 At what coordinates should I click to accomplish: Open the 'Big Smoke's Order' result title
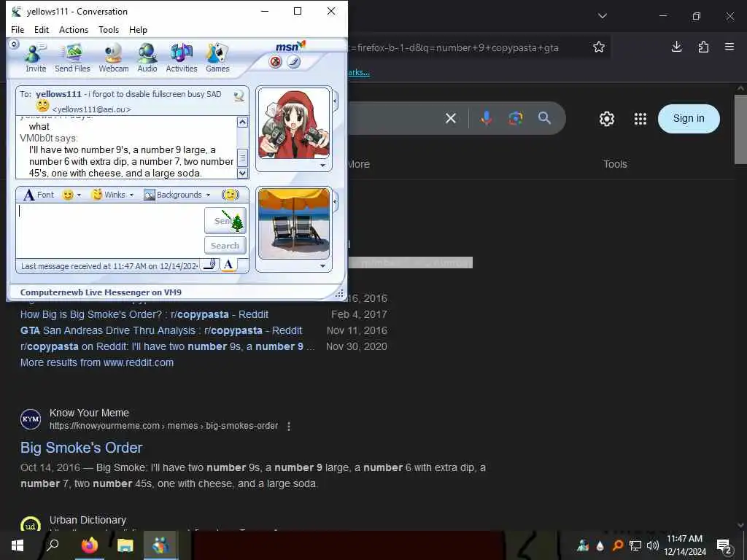tap(81, 448)
